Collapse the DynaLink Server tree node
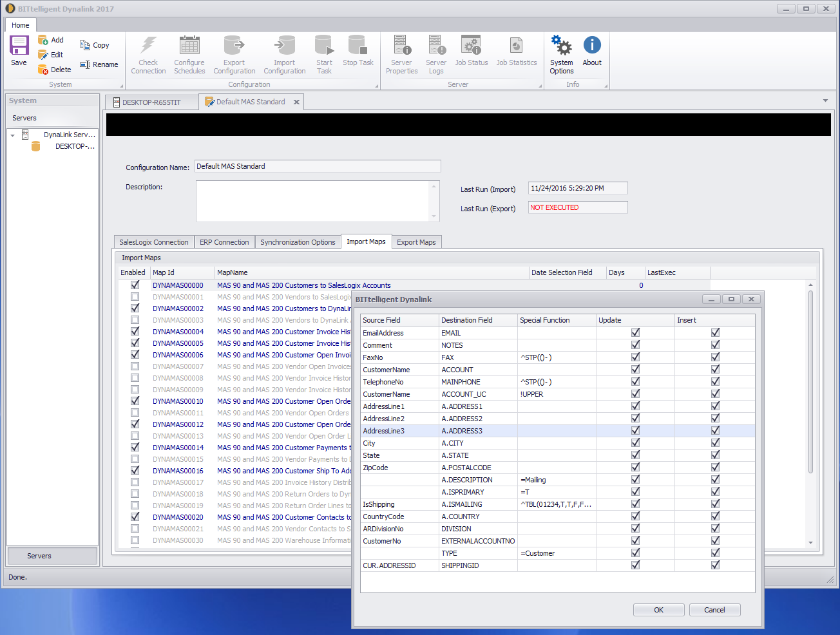Screen dimensions: 840x635 [12, 135]
